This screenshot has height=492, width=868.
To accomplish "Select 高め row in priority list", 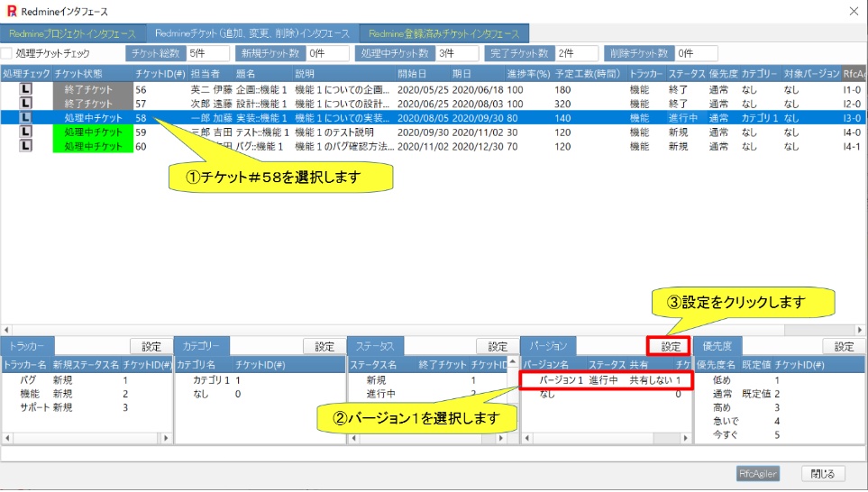I will click(780, 407).
